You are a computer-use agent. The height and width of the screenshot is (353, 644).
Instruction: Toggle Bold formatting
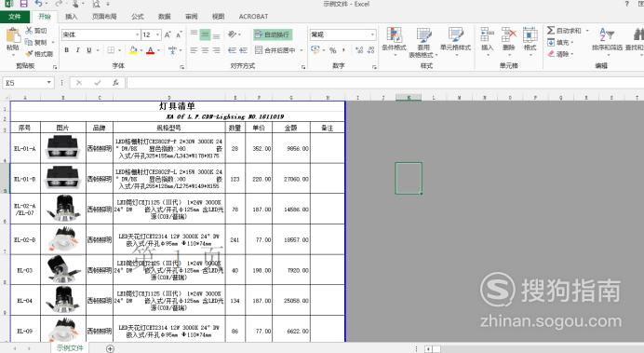pyautogui.click(x=66, y=50)
